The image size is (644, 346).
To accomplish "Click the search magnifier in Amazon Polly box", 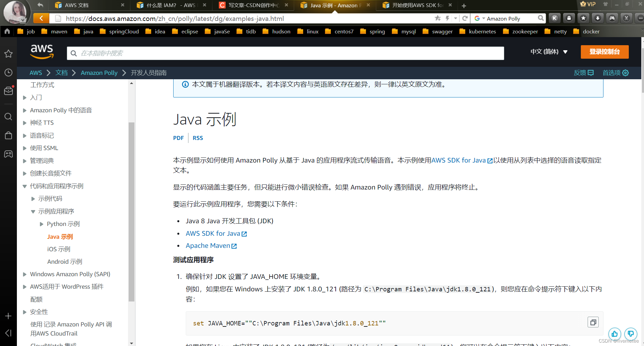I will (541, 18).
